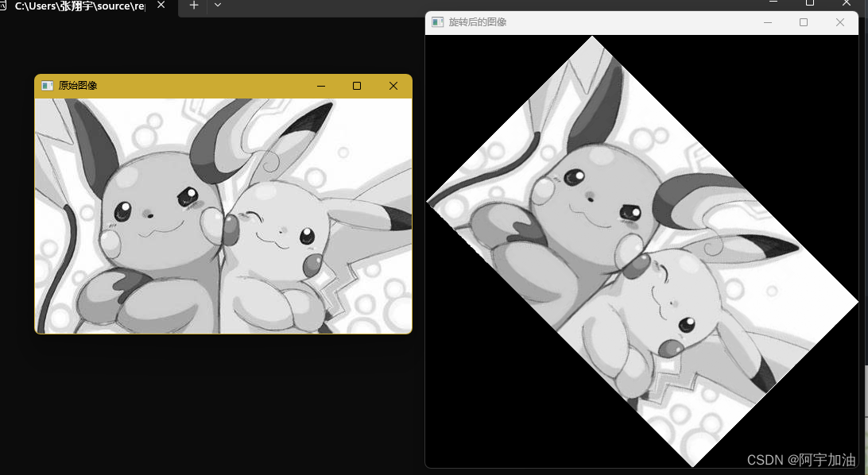868x475 pixels.
Task: Minimize the 原始图像 window
Action: (x=321, y=86)
